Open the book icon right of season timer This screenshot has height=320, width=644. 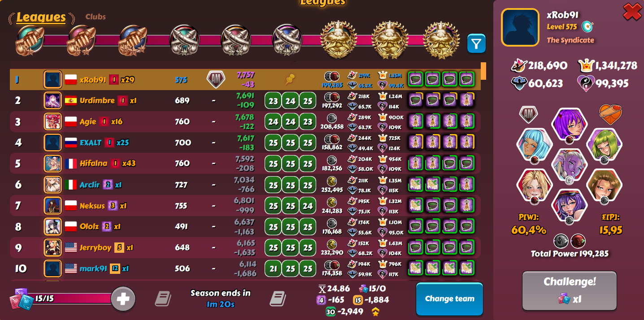tap(278, 298)
